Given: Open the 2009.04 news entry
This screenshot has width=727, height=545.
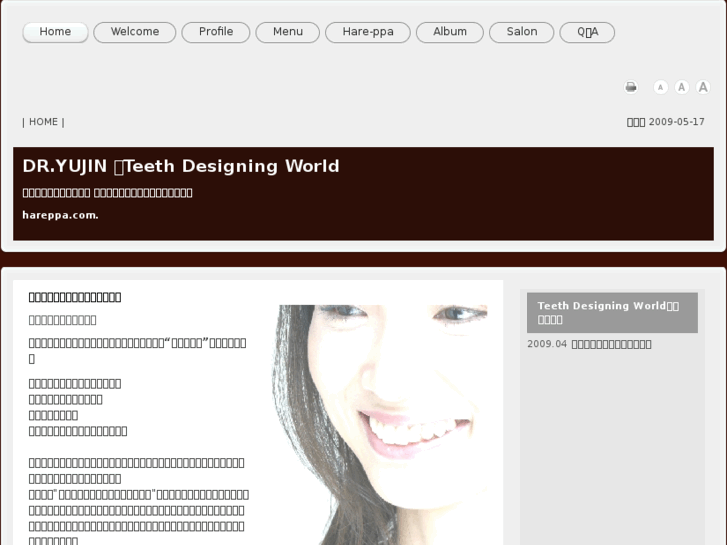Looking at the screenshot, I should pyautogui.click(x=589, y=344).
